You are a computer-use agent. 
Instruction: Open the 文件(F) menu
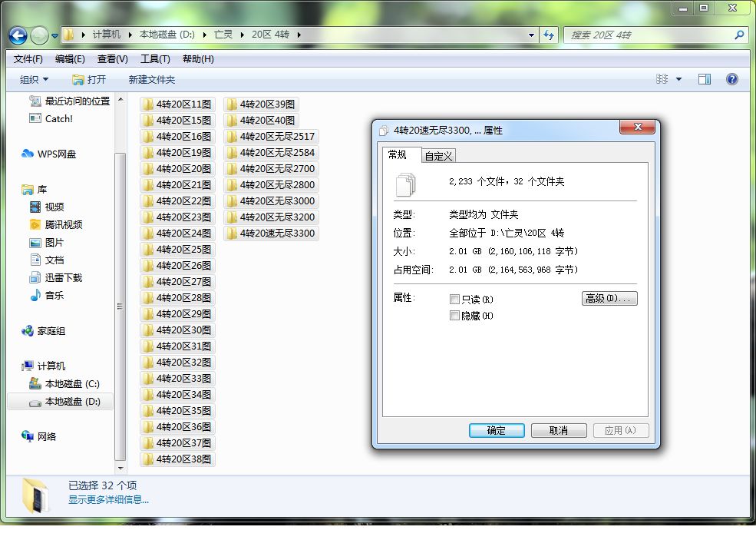coord(28,59)
